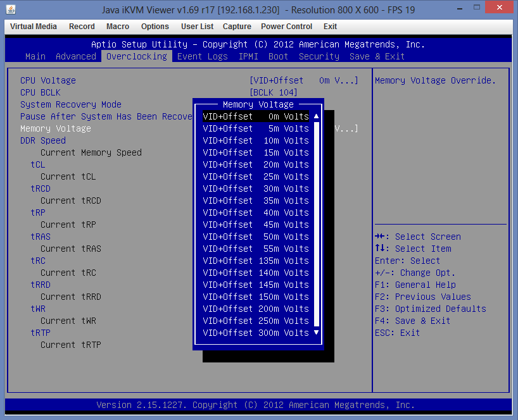Pick the VID+Offset 0m Volts entry
Viewport: 518px width, 420px height.
tap(256, 116)
